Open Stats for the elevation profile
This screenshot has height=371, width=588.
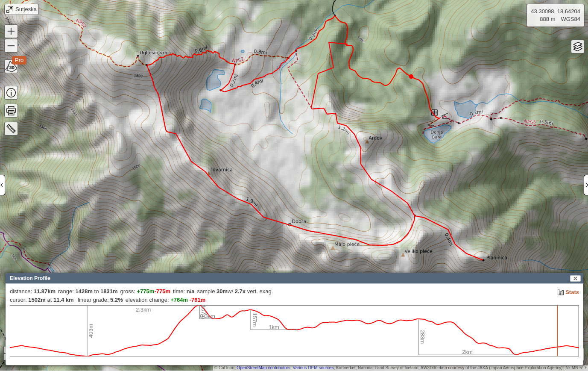[572, 292]
